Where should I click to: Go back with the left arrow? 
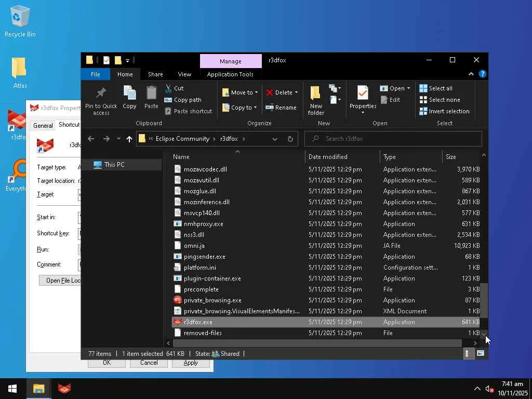[91, 139]
